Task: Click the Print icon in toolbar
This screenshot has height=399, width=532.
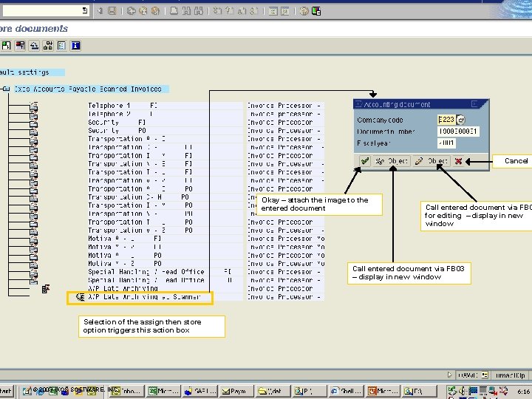Action: [174, 11]
